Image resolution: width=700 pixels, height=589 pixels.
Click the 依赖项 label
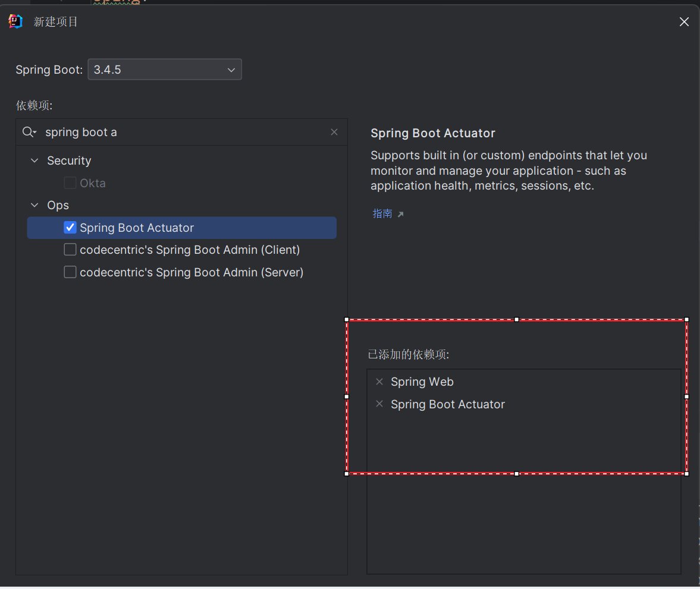(x=34, y=105)
